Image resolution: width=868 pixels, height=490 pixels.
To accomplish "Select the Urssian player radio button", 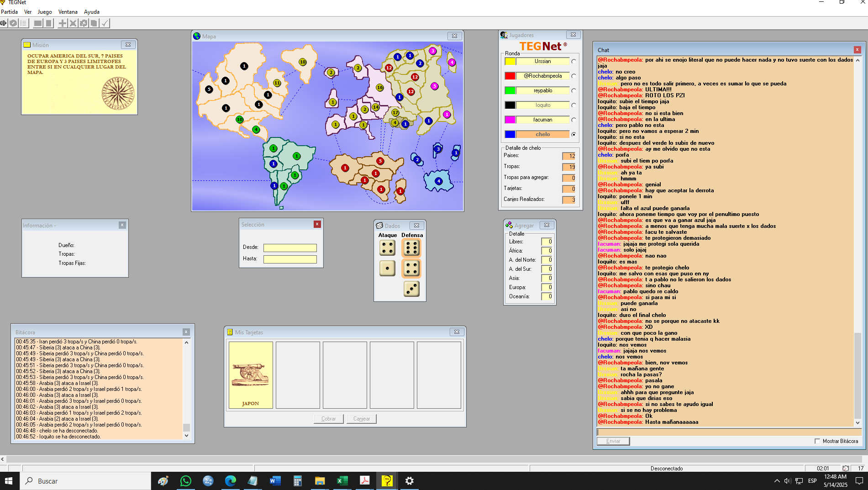I will coord(573,61).
